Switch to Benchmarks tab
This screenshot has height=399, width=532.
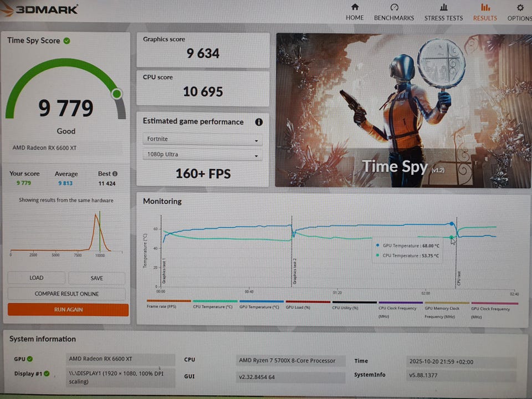click(394, 13)
